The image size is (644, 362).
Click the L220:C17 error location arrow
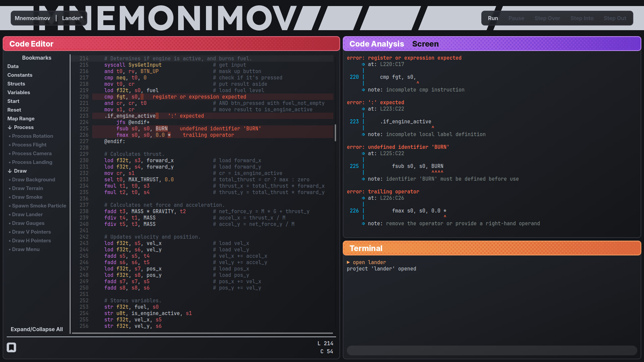(363, 64)
